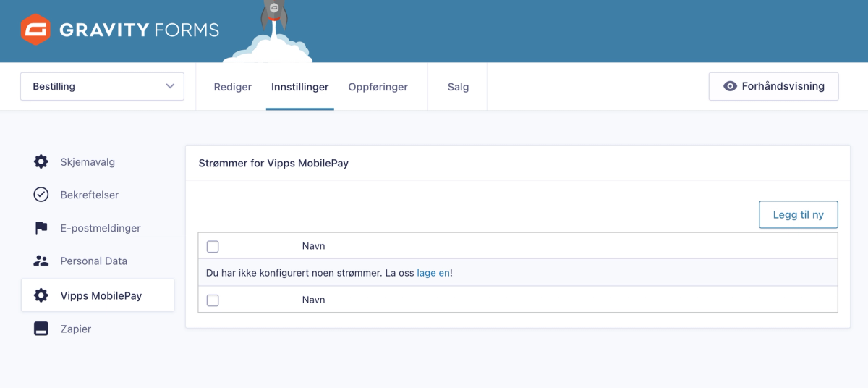Go to the Salg tab
This screenshot has width=868, height=388.
(458, 87)
